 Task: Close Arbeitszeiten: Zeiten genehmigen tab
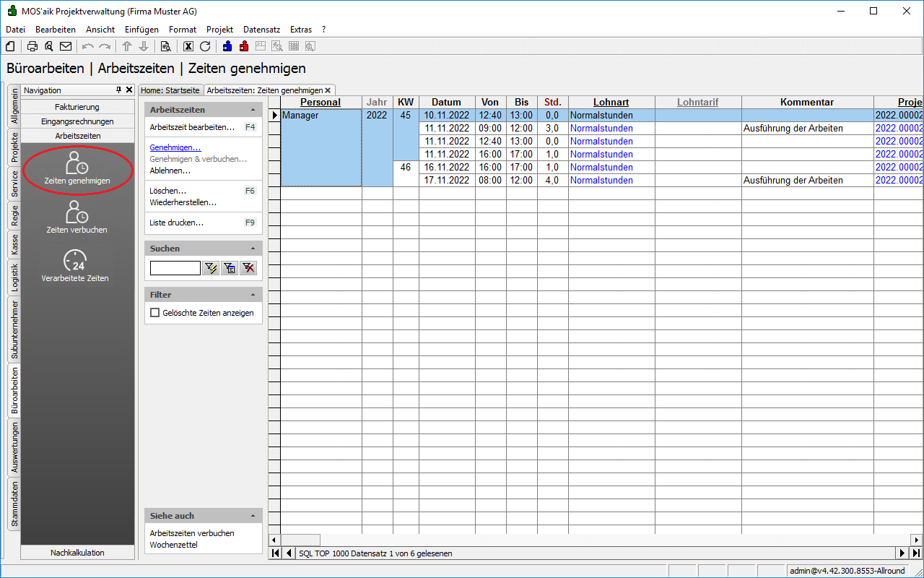coord(328,90)
